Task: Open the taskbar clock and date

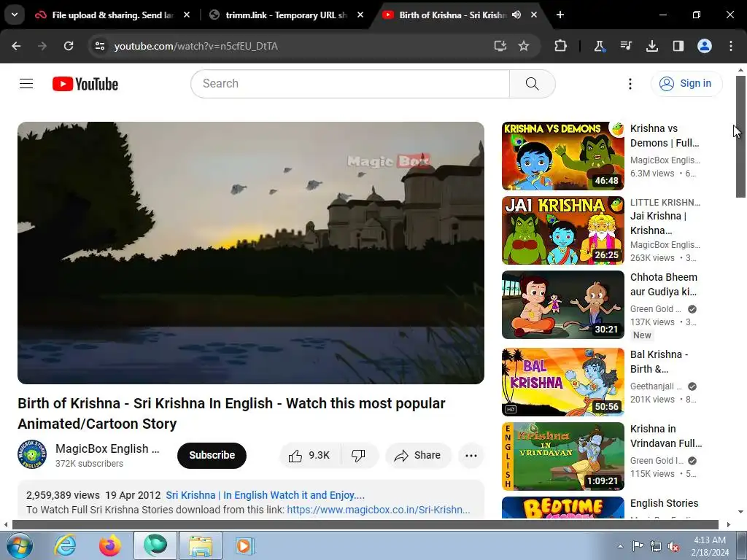Action: [710, 546]
